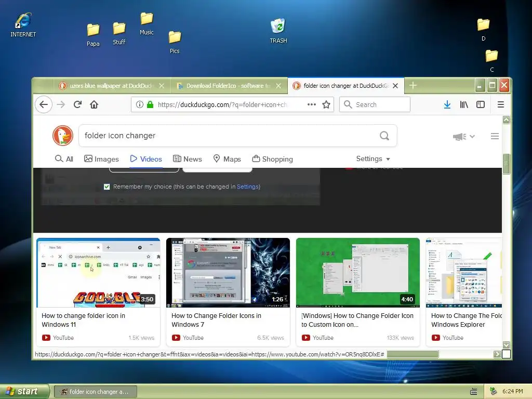Go back with the browser back arrow
Viewport: 532px width, 399px height.
pyautogui.click(x=44, y=104)
